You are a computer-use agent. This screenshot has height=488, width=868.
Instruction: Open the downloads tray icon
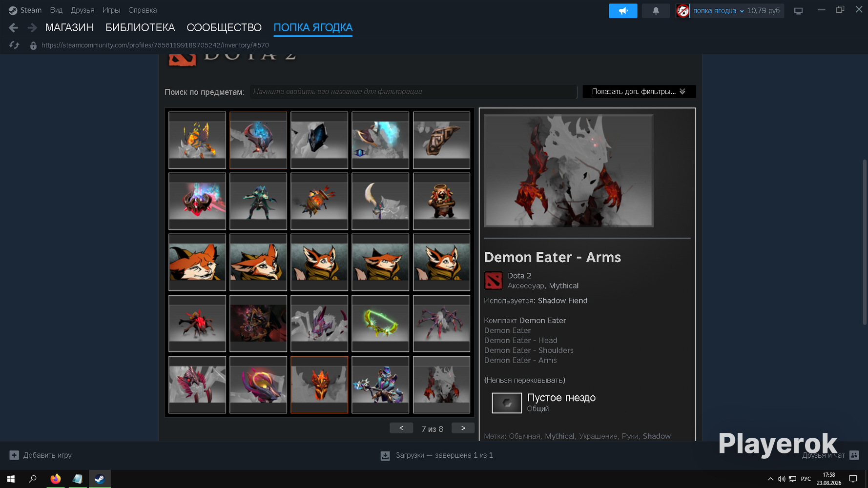(x=385, y=456)
